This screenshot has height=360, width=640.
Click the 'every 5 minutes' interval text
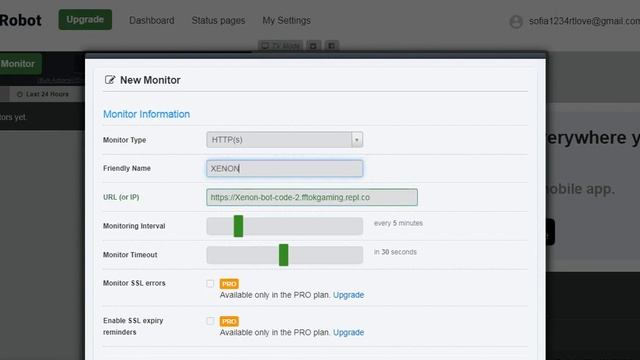(398, 223)
